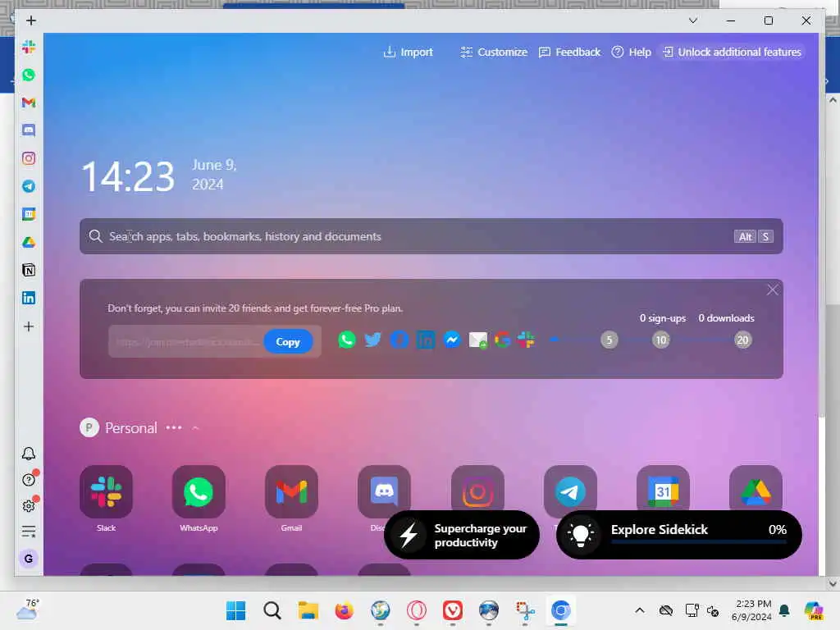This screenshot has width=840, height=630.
Task: Launch WhatsApp app tile
Action: pos(199,492)
